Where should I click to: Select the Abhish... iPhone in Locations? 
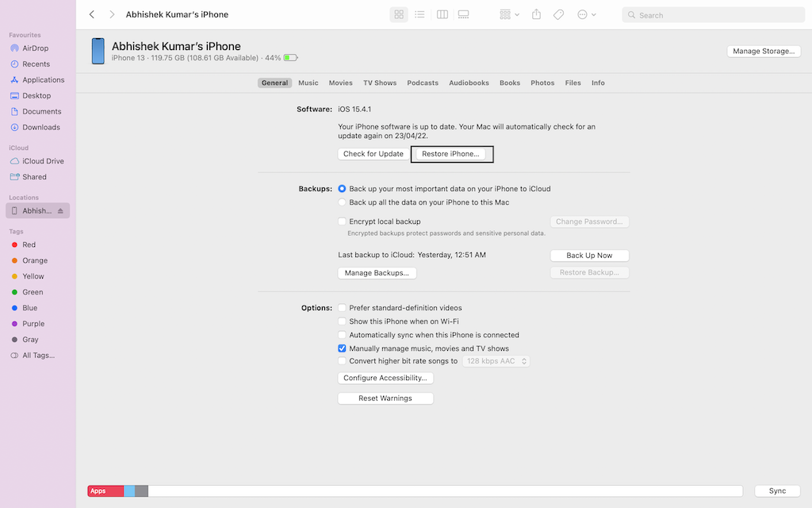(36, 210)
